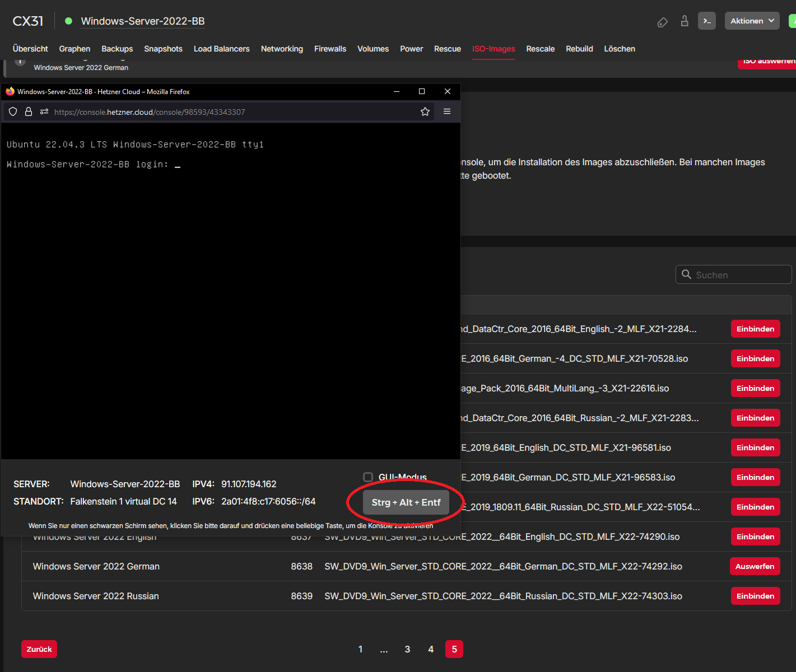Open the Löschen tab
Viewport: 796px width, 672px height.
click(x=620, y=49)
